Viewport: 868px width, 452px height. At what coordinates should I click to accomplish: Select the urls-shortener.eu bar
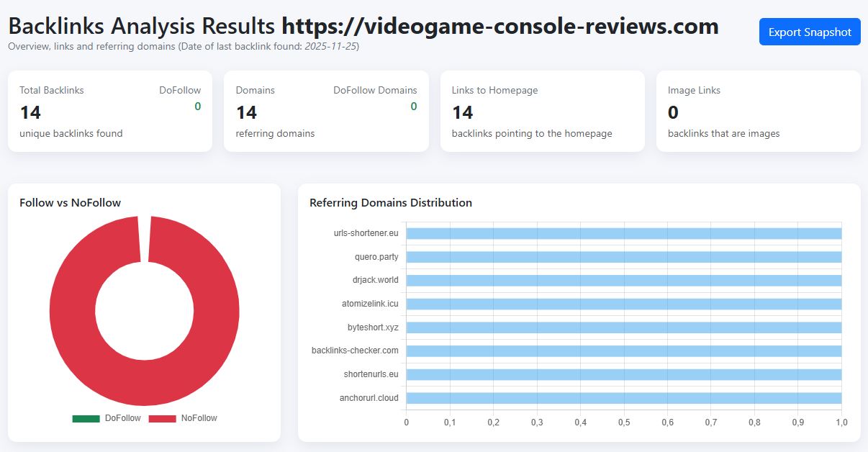tap(623, 233)
